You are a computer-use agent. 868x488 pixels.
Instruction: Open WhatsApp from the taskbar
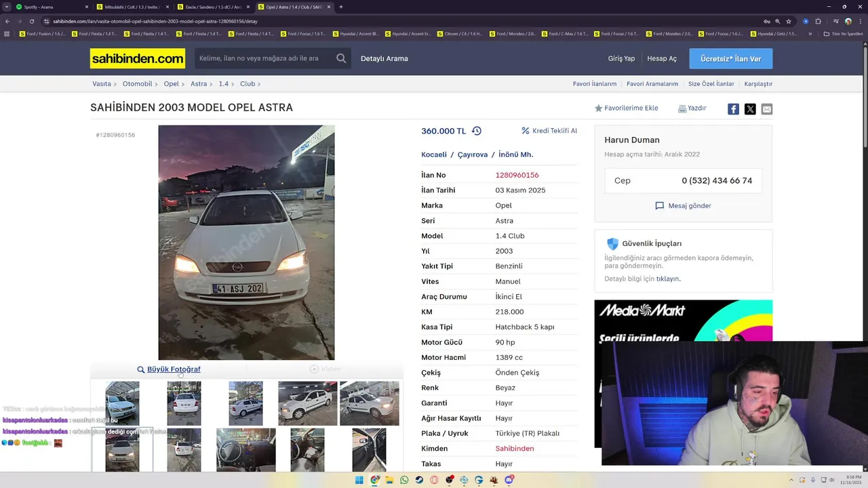tap(404, 480)
